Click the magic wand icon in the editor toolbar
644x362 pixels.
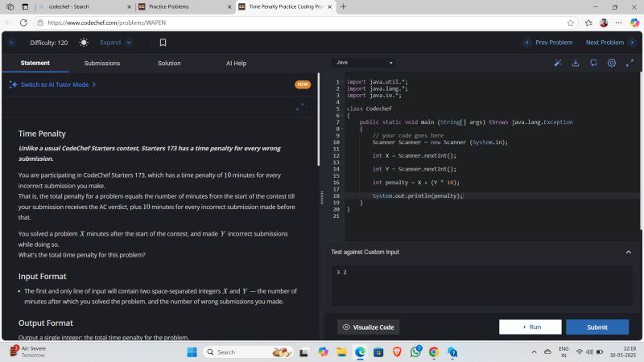(557, 63)
